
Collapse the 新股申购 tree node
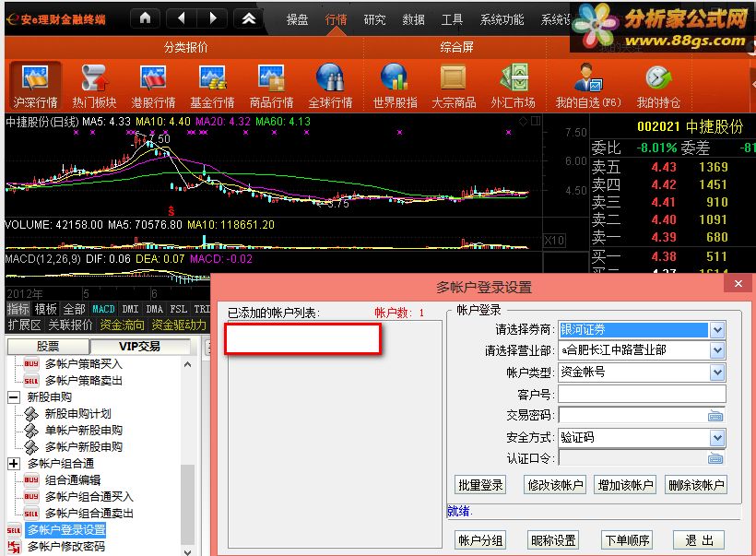(14, 397)
